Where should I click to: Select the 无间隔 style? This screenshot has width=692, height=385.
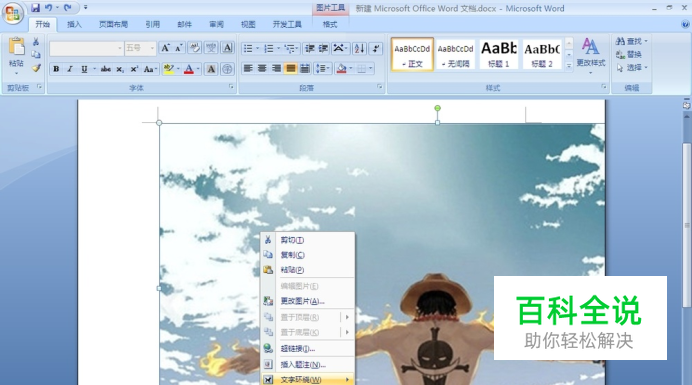point(455,54)
